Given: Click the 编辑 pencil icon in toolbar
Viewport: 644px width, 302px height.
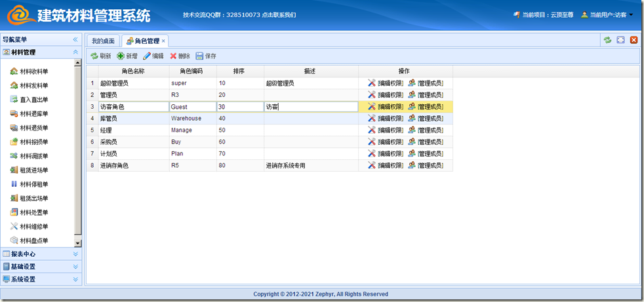Looking at the screenshot, I should pos(147,56).
